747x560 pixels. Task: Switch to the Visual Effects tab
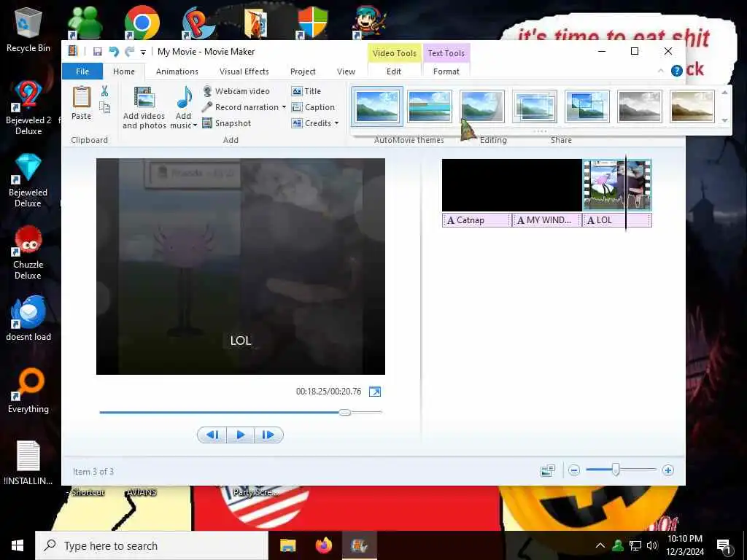[x=244, y=71]
